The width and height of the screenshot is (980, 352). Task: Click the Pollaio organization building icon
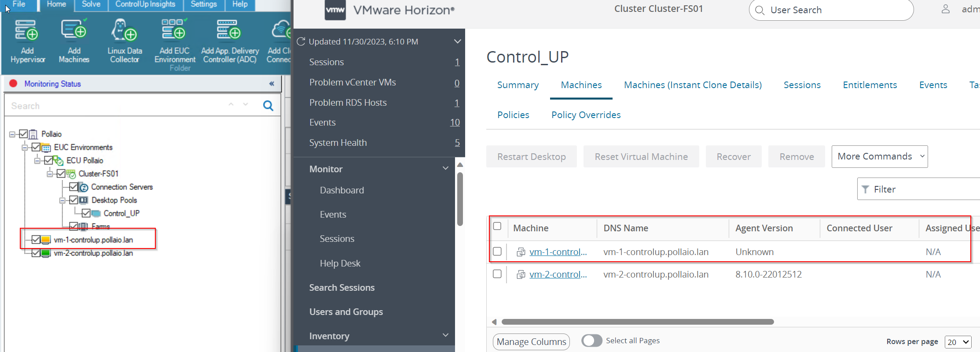pyautogui.click(x=33, y=134)
